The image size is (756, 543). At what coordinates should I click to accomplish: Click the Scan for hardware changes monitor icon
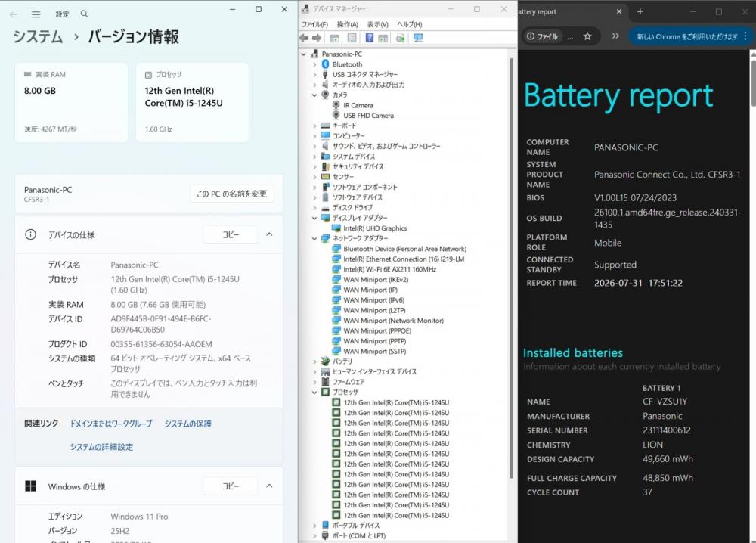pos(418,38)
